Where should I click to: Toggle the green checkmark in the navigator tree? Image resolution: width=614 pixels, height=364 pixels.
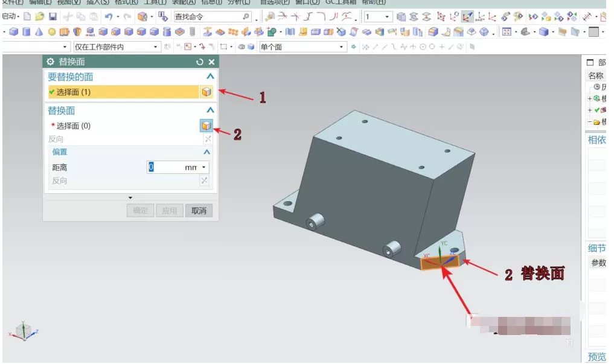click(596, 110)
